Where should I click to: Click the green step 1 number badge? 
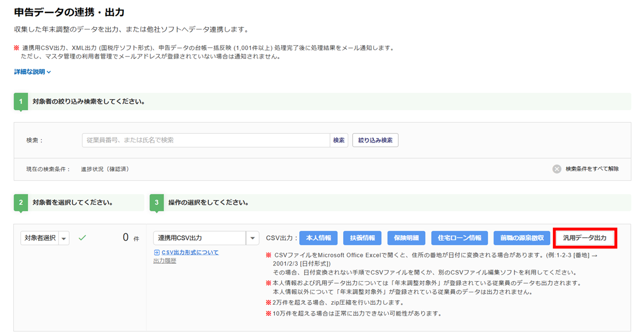click(x=20, y=101)
